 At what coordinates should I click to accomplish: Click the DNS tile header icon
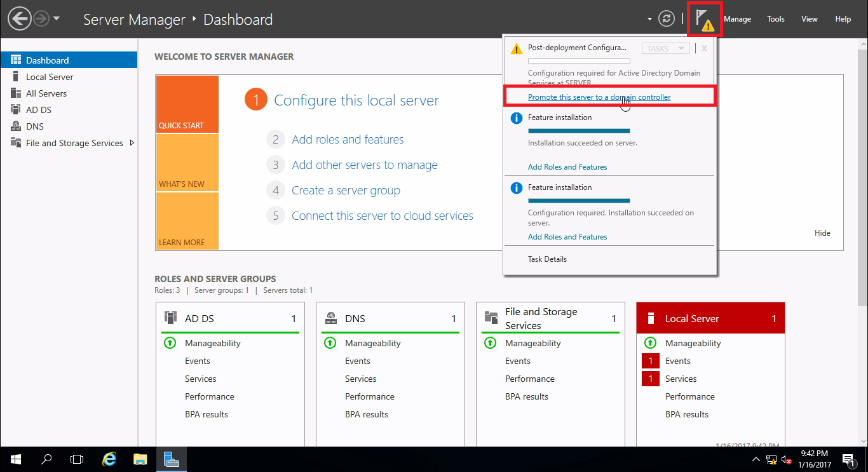coord(330,318)
